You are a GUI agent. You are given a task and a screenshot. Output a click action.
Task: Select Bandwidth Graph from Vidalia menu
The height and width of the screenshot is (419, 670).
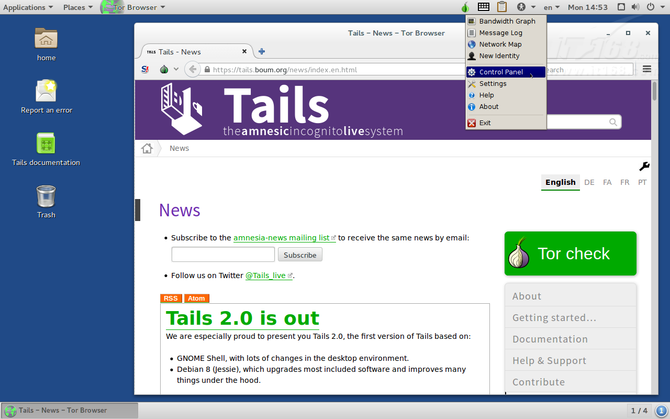click(506, 21)
